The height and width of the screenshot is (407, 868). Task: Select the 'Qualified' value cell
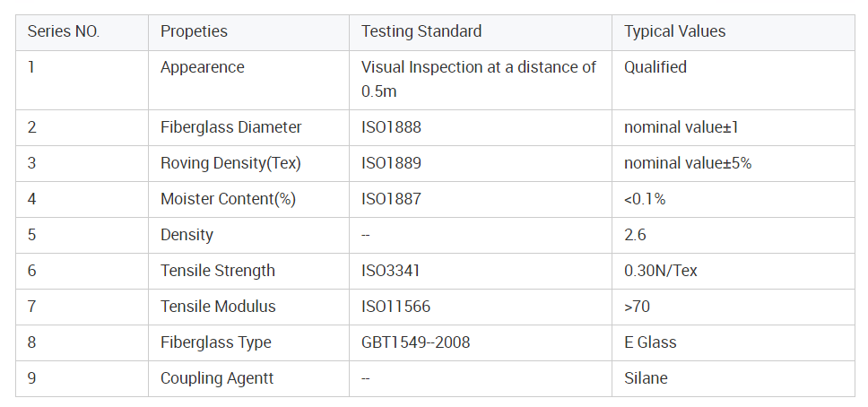pyautogui.click(x=655, y=67)
